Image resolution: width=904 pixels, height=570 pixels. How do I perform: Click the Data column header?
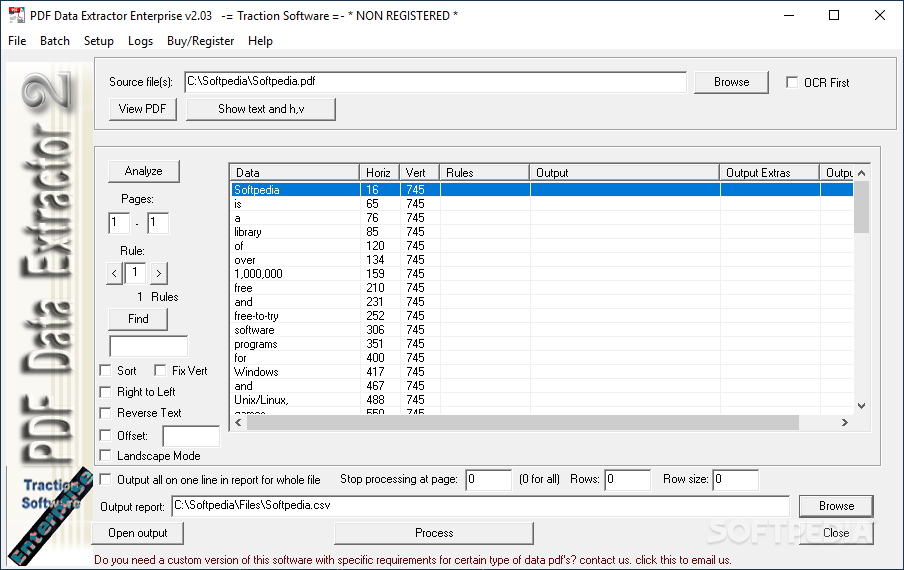[295, 173]
